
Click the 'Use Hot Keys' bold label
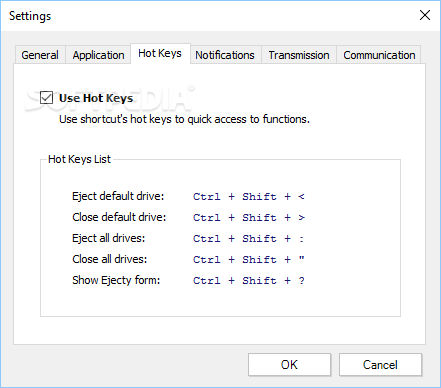[96, 98]
